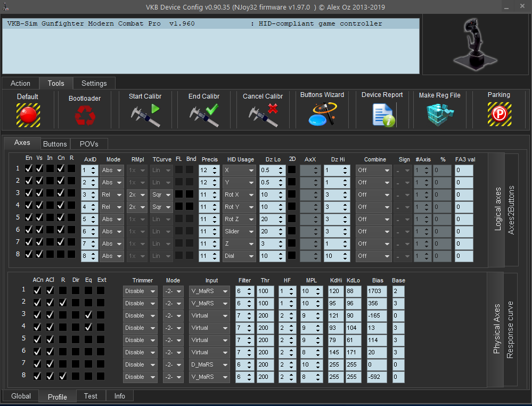Switch to the Buttons tab
Image resolution: width=532 pixels, height=406 pixels.
(x=55, y=144)
